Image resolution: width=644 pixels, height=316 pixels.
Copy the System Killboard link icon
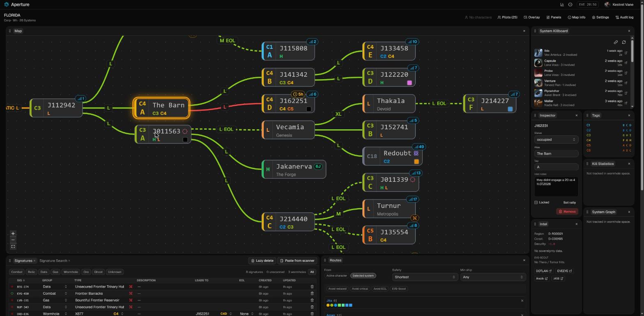[x=616, y=42]
